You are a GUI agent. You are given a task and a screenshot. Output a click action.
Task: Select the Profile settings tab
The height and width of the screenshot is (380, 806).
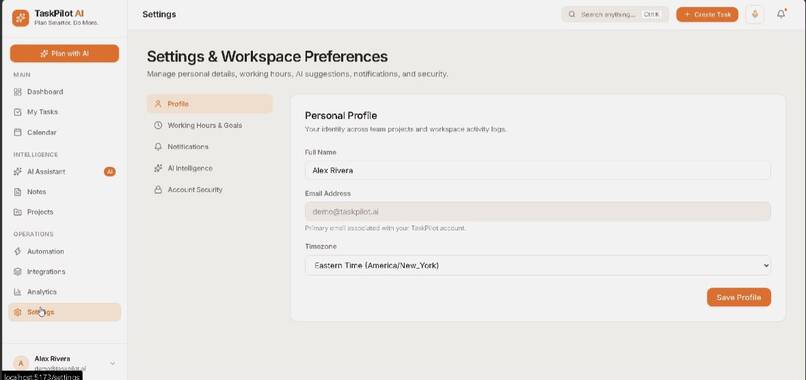coord(210,104)
